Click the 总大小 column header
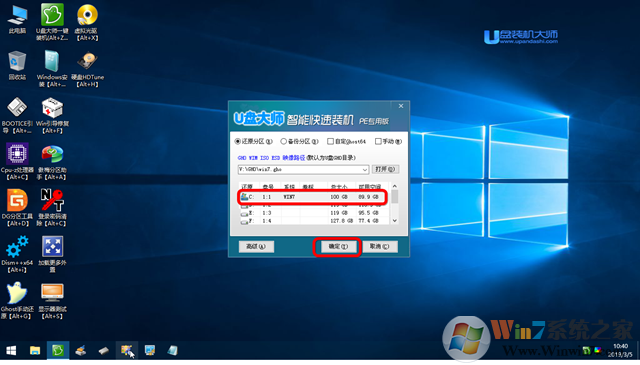This screenshot has height=365, width=640. pyautogui.click(x=339, y=187)
